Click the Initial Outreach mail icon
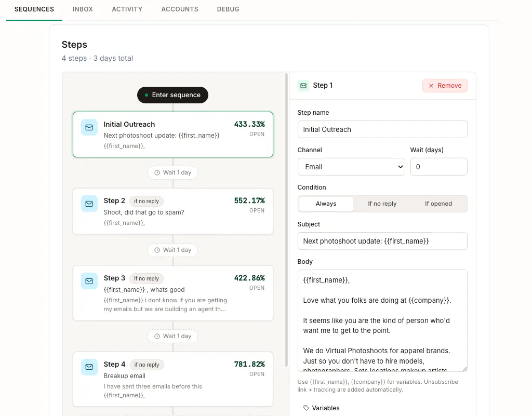Image resolution: width=532 pixels, height=416 pixels. coord(89,127)
